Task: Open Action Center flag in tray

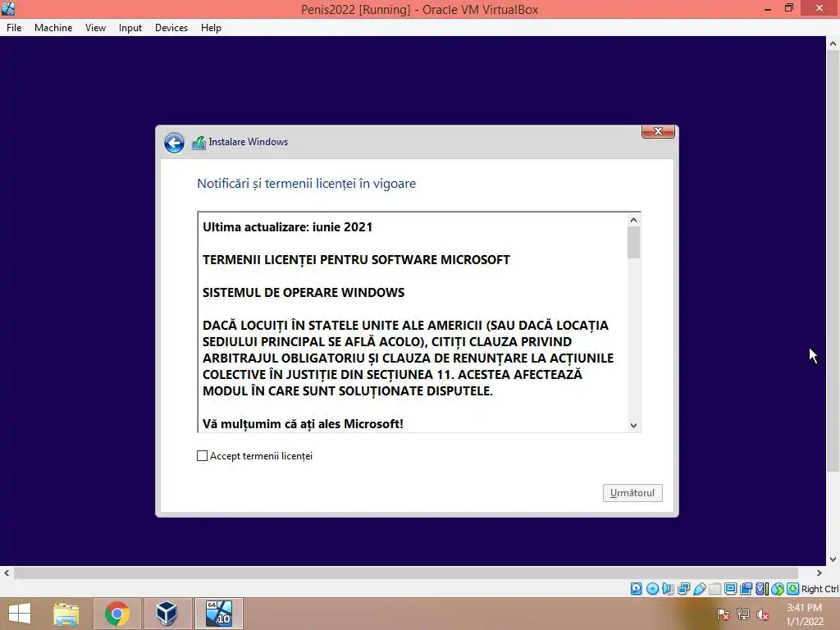Action: 724,614
